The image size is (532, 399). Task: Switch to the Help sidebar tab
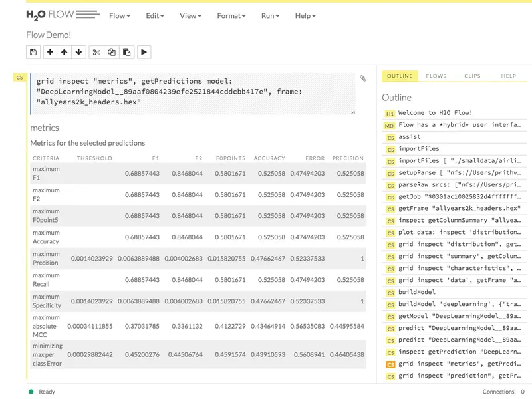coord(508,76)
